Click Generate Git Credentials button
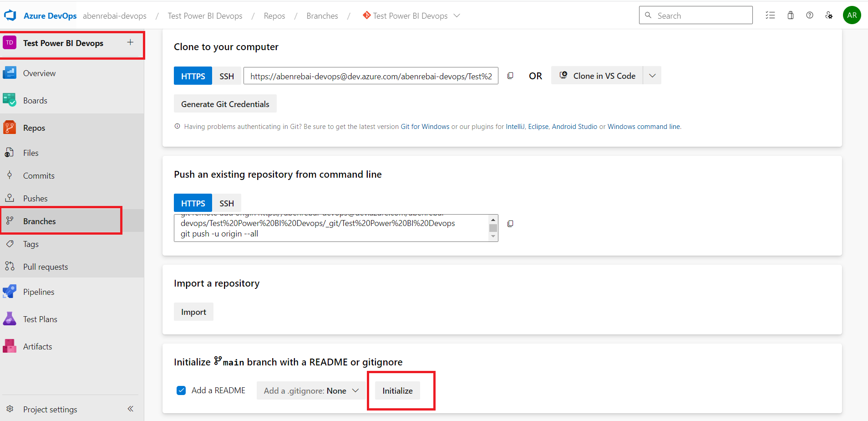Image resolution: width=868 pixels, height=421 pixels. pos(225,104)
